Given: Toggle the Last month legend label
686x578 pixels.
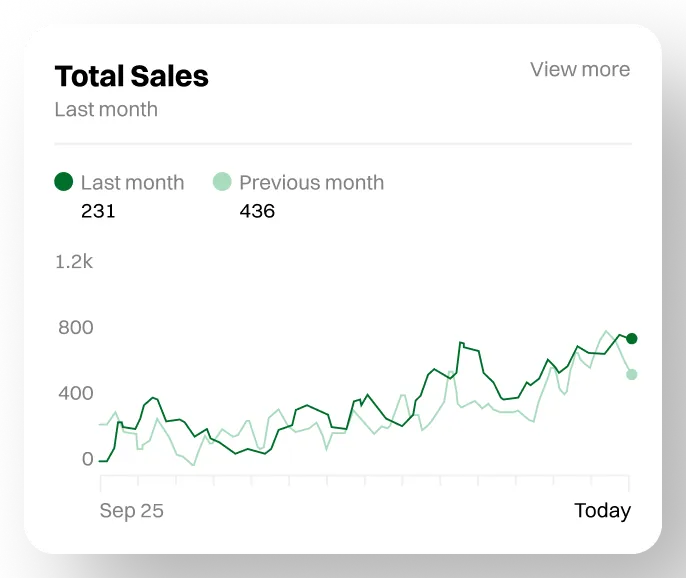Looking at the screenshot, I should pyautogui.click(x=132, y=183).
